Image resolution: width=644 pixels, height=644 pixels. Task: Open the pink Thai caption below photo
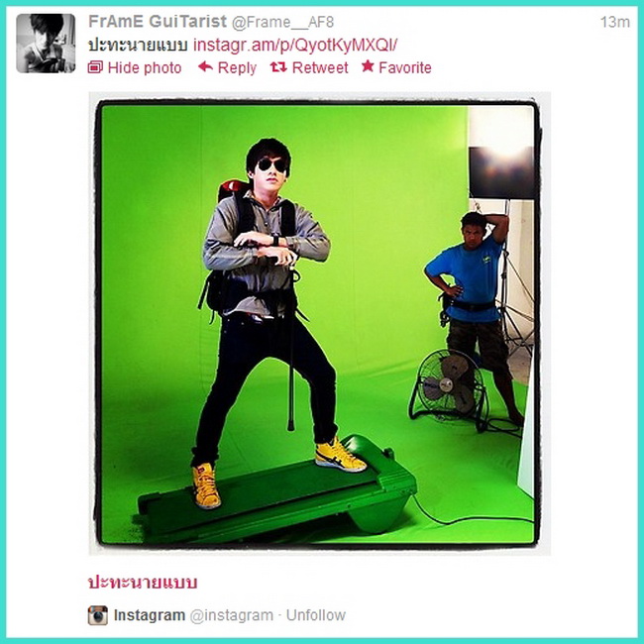(143, 583)
